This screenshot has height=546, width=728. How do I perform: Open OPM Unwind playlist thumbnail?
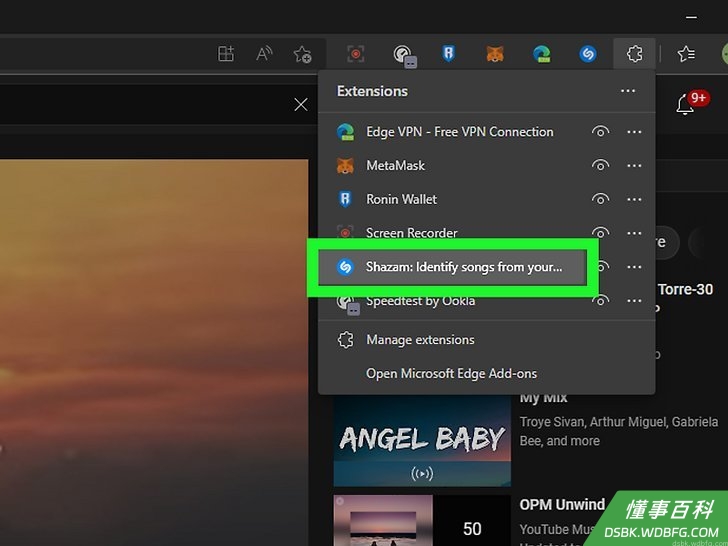pos(422,520)
